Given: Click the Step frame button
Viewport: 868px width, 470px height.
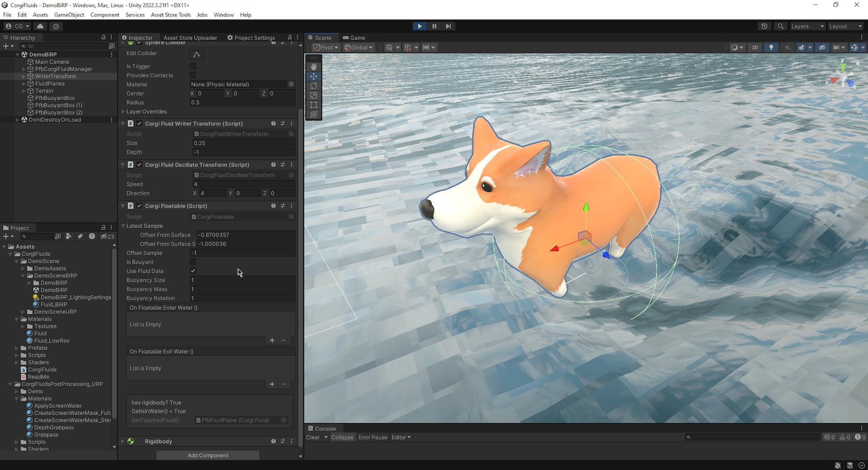Looking at the screenshot, I should 448,26.
